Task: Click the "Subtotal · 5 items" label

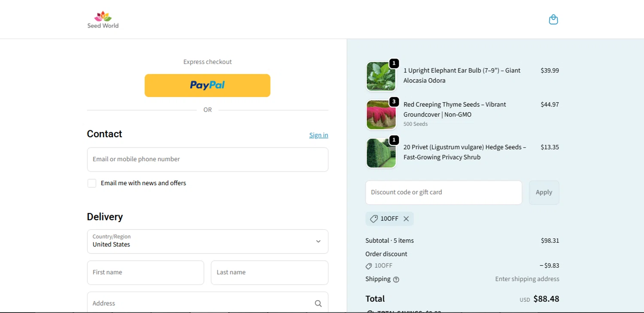Action: [x=389, y=241]
